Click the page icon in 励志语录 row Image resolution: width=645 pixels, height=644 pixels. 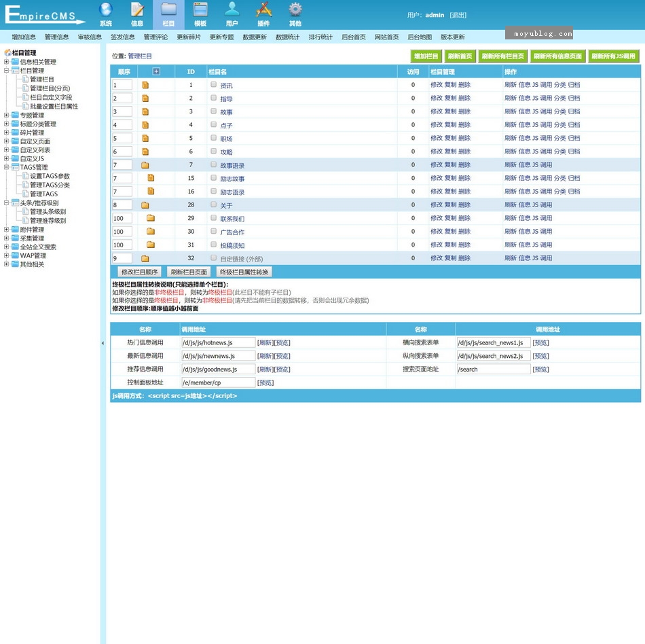151,191
